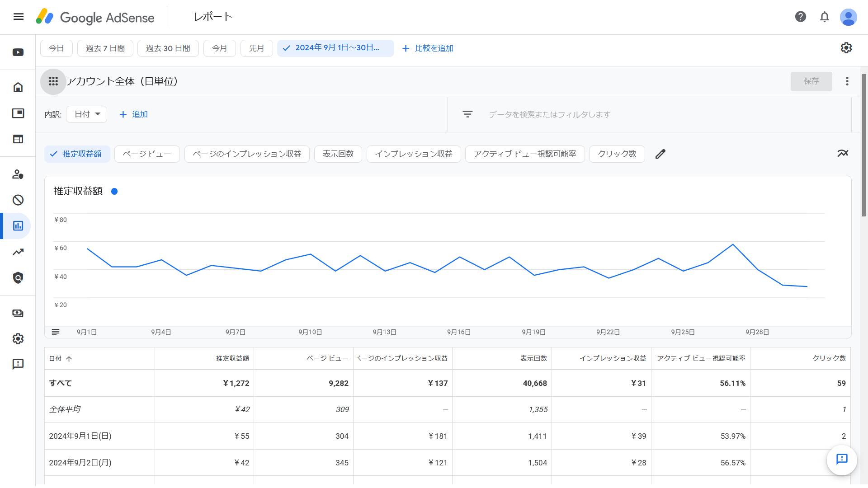Open Payments sidebar icon
This screenshot has width=868, height=488.
[18, 313]
